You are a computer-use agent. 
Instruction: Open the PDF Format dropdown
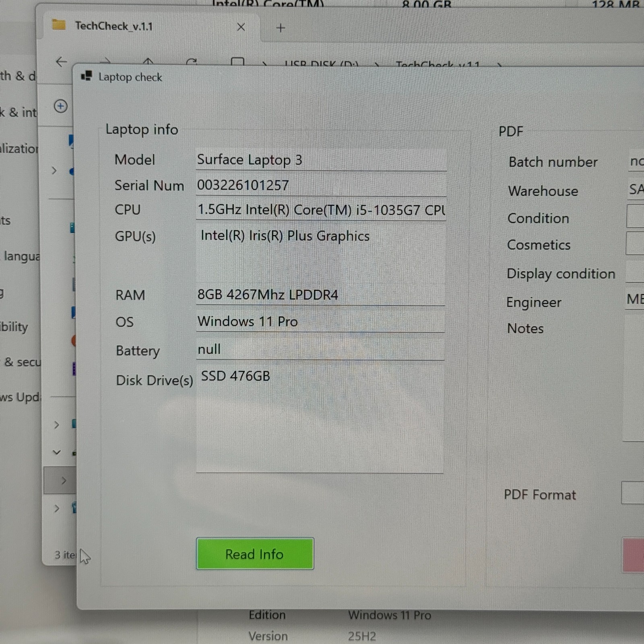click(x=632, y=493)
